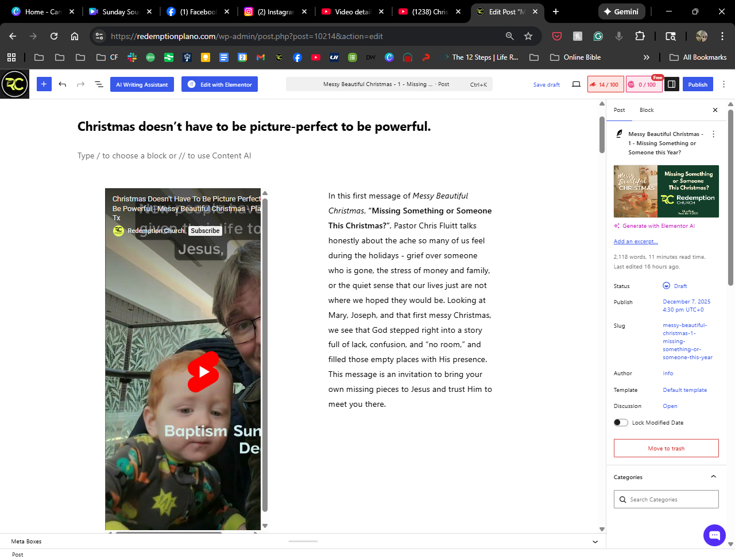Viewport: 735px width, 560px height.
Task: Click the Search Categories input field
Action: (x=666, y=500)
